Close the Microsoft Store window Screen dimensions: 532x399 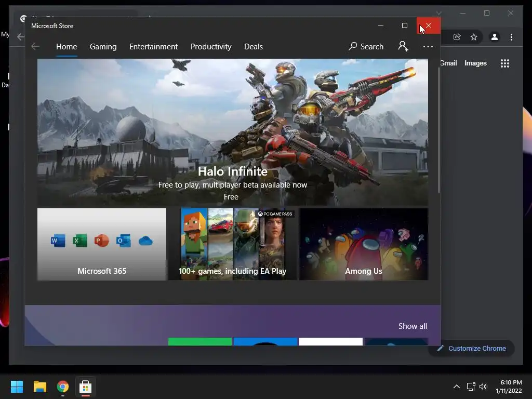click(429, 25)
